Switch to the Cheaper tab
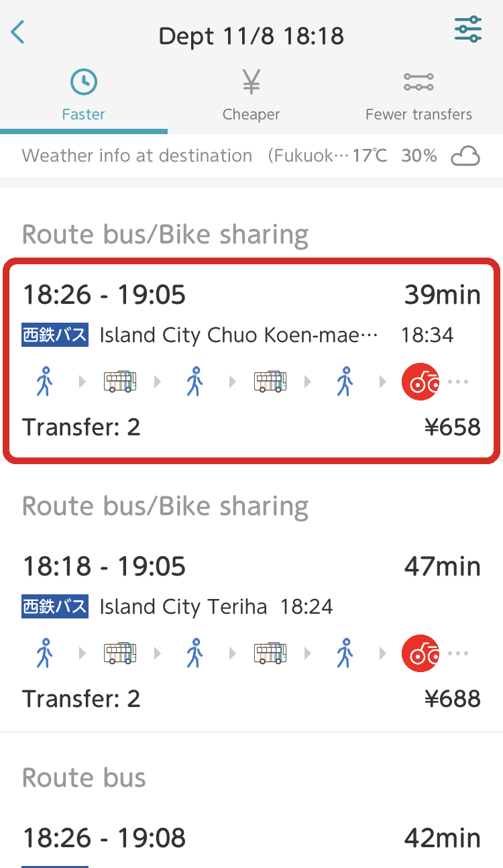Viewport: 503px width, 868px height. pyautogui.click(x=251, y=95)
